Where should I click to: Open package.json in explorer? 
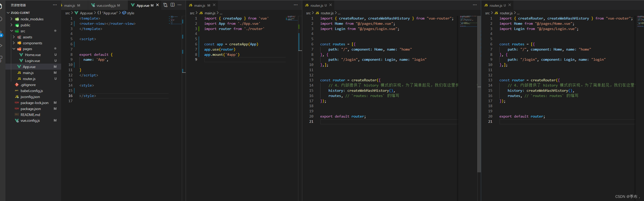coord(33,109)
